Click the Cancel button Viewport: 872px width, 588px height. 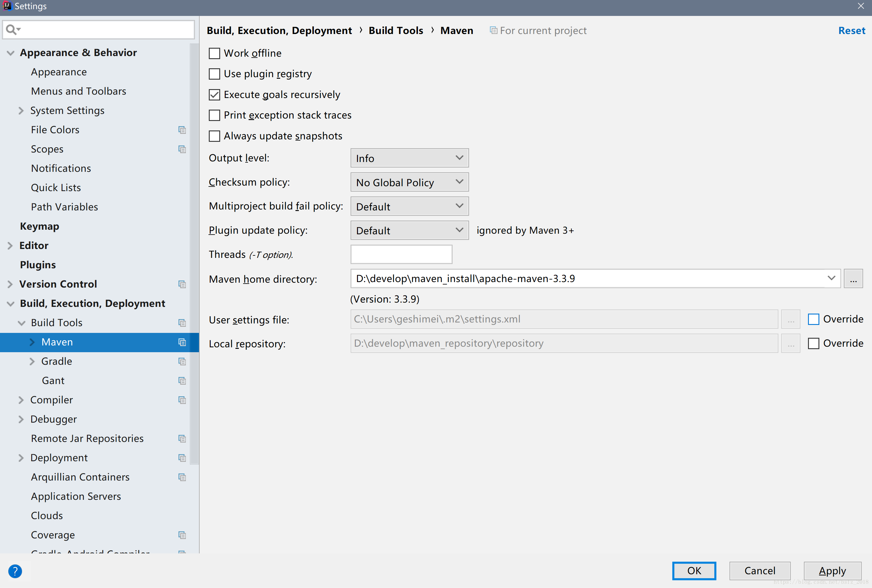coord(760,571)
